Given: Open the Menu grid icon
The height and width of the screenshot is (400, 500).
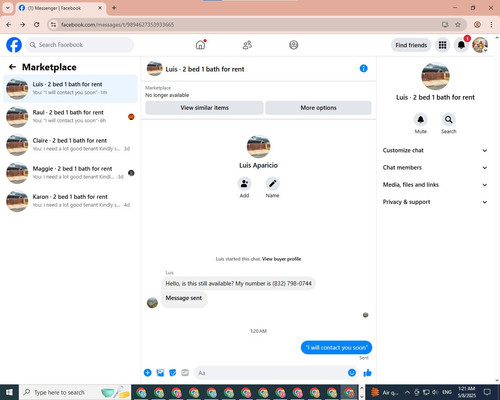Looking at the screenshot, I should tap(442, 45).
